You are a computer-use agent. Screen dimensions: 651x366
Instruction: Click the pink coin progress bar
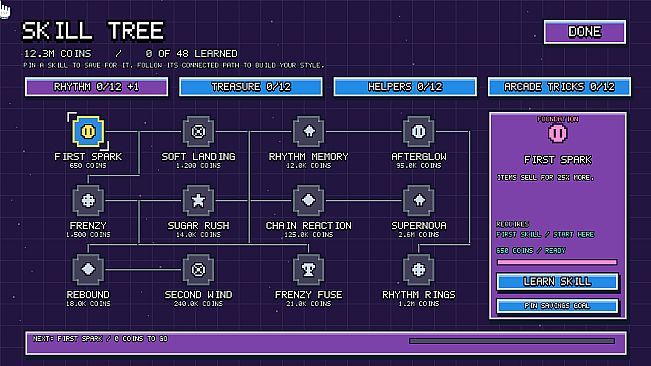click(557, 262)
